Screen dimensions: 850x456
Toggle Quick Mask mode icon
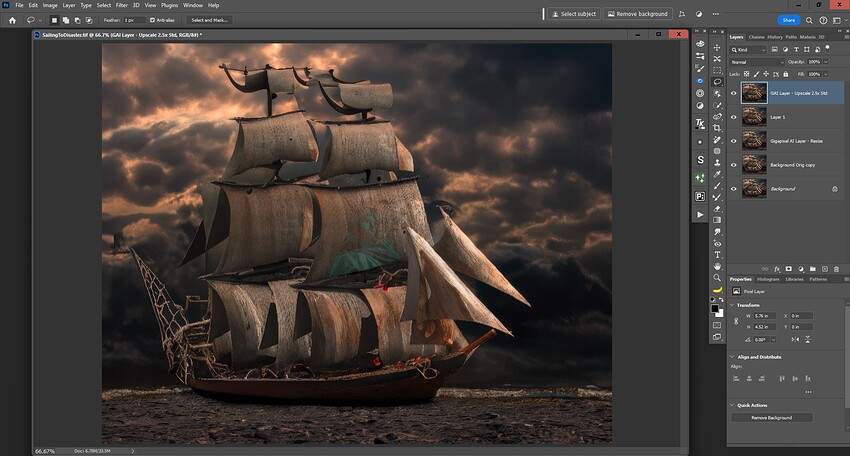717,325
